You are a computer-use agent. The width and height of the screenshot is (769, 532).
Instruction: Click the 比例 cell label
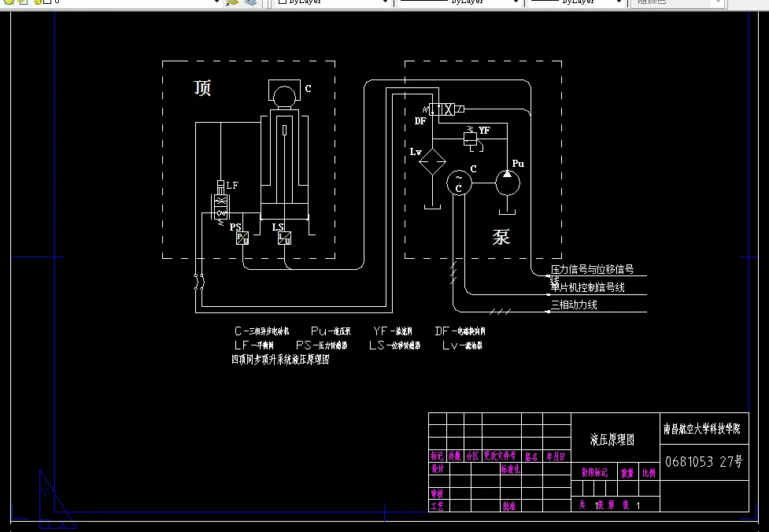649,473
